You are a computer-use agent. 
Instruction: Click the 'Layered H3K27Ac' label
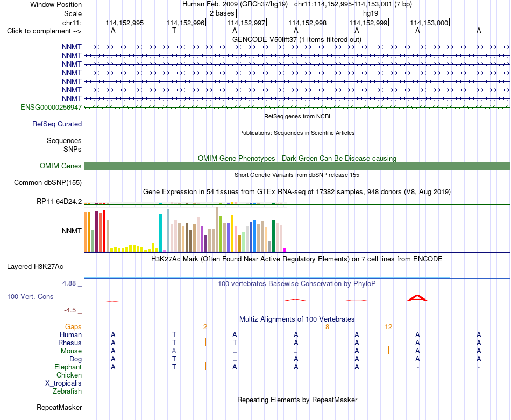(35, 267)
